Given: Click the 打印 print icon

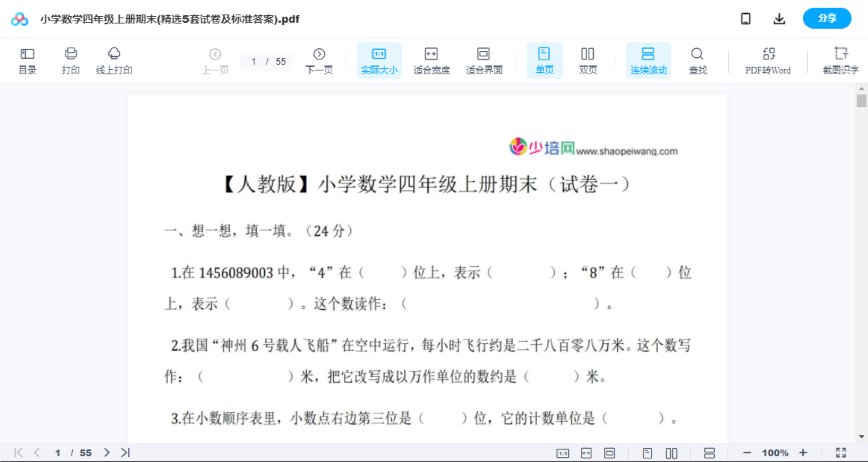Looking at the screenshot, I should [x=71, y=60].
